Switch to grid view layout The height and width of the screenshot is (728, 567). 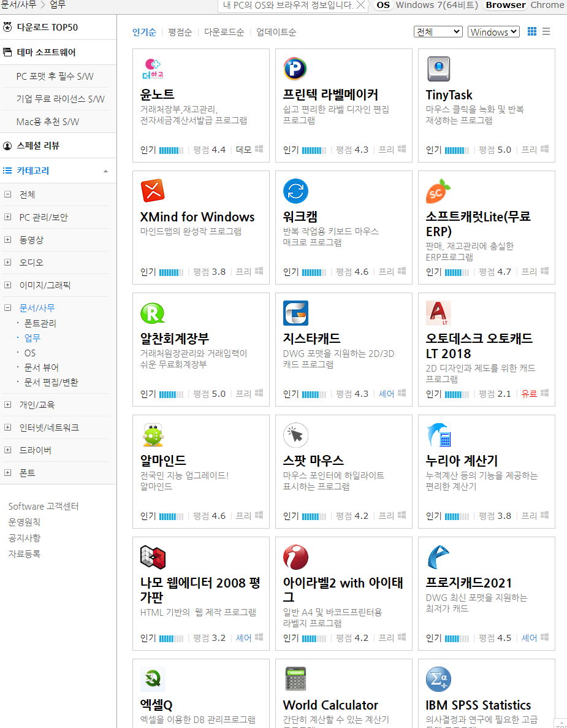click(x=531, y=31)
